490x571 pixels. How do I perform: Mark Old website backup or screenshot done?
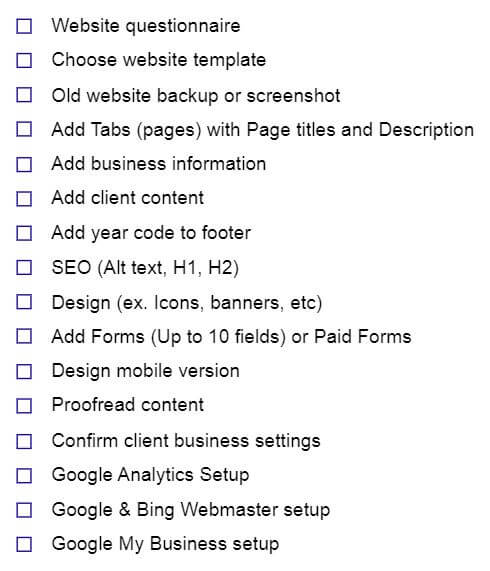(x=24, y=95)
